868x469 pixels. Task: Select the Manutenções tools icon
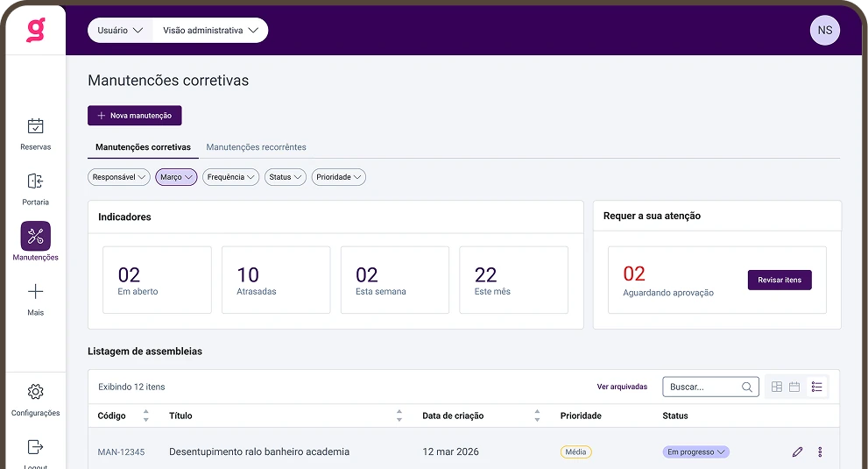point(35,236)
